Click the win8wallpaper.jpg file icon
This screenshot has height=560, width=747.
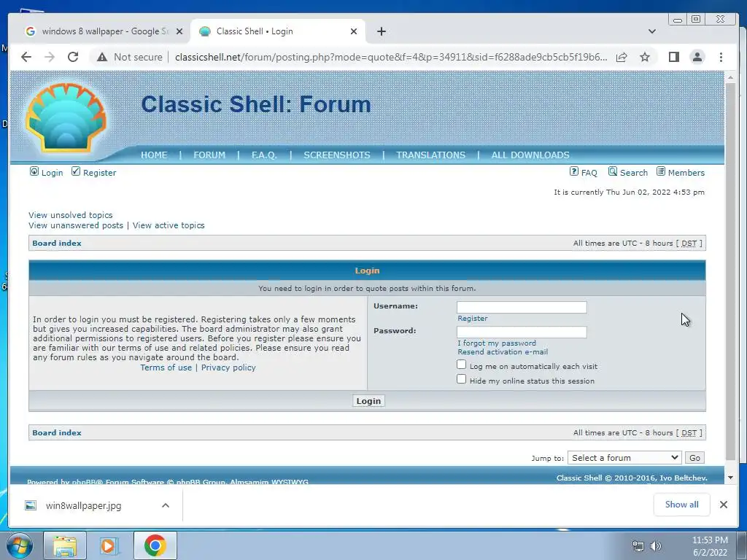coord(31,505)
